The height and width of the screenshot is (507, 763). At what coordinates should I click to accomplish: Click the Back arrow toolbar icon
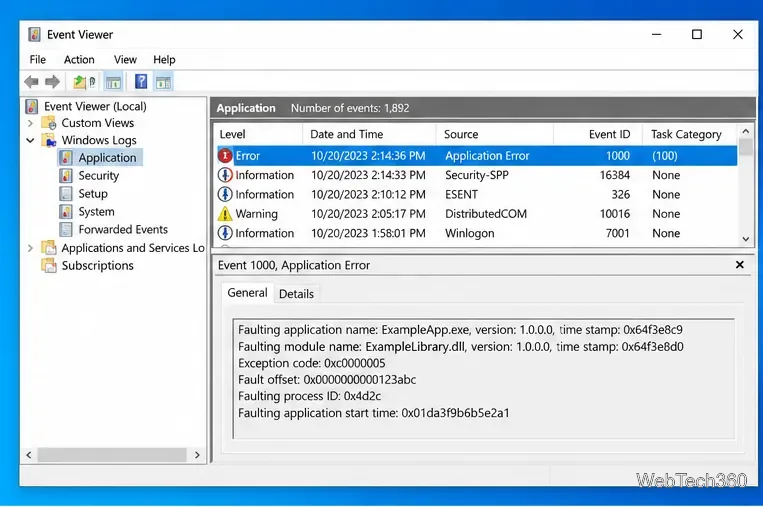[x=32, y=82]
